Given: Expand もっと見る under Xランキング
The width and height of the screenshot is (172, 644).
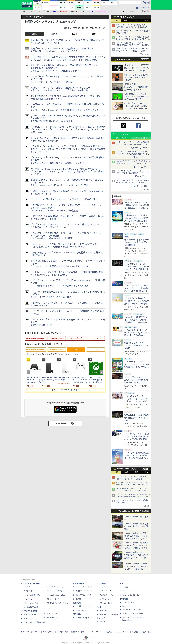Looking at the screenshot, I should (x=145, y=190).
